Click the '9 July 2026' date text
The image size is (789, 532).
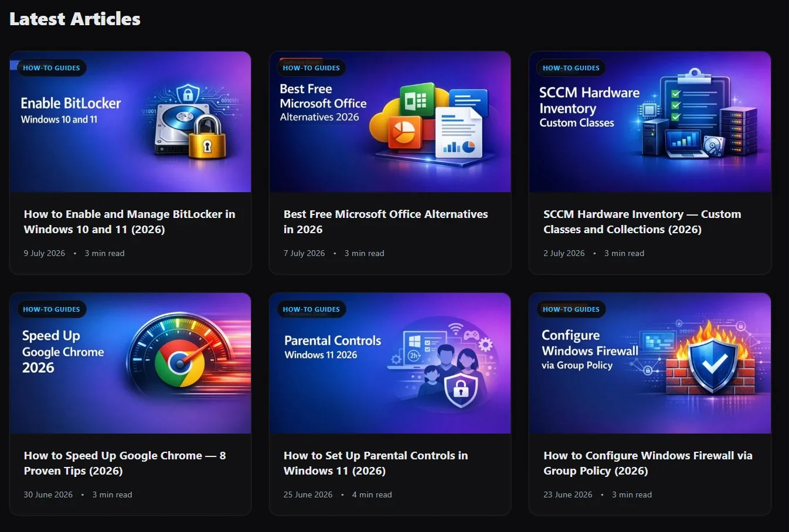[45, 253]
